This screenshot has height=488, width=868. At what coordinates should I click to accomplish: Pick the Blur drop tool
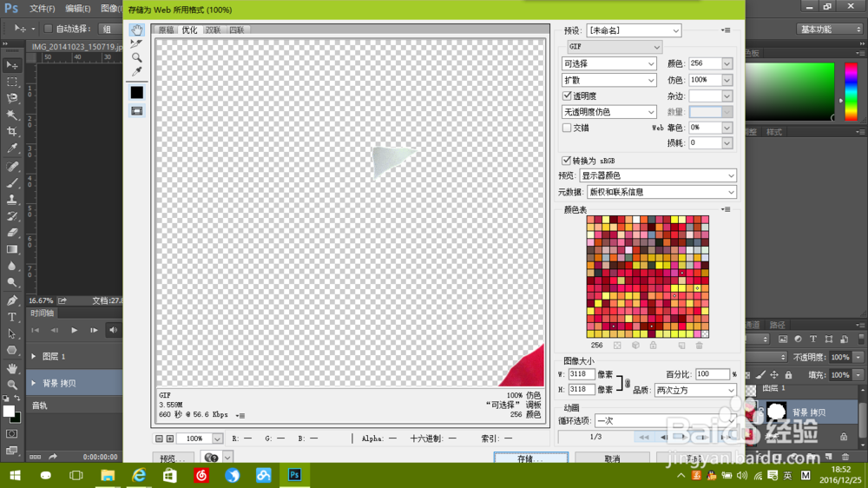point(11,266)
